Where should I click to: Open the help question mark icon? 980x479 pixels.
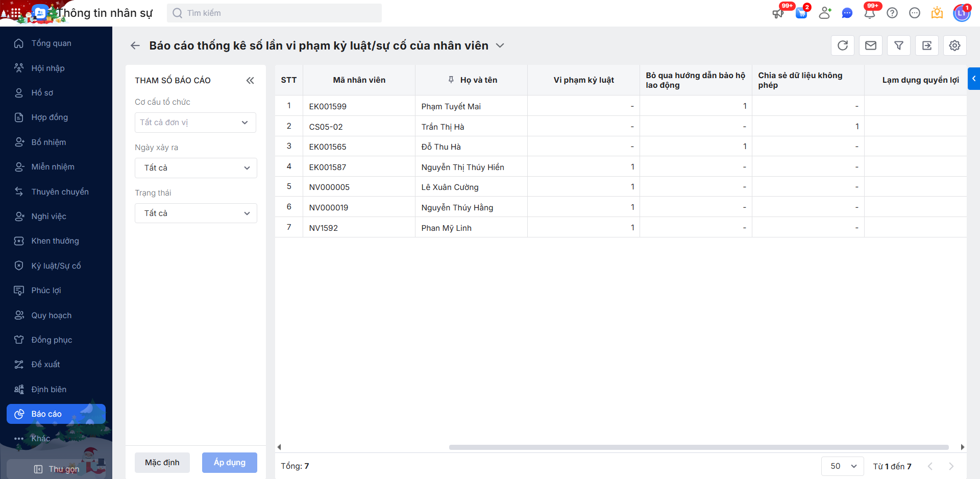pos(892,13)
